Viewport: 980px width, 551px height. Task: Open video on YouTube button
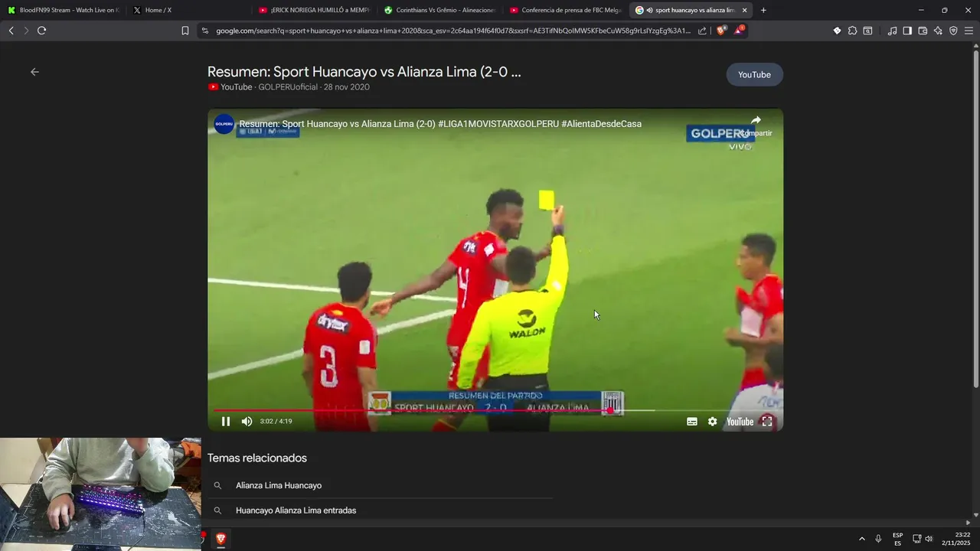click(x=754, y=74)
